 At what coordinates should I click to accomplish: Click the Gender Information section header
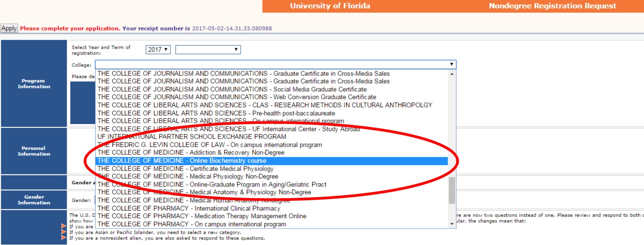pyautogui.click(x=34, y=200)
